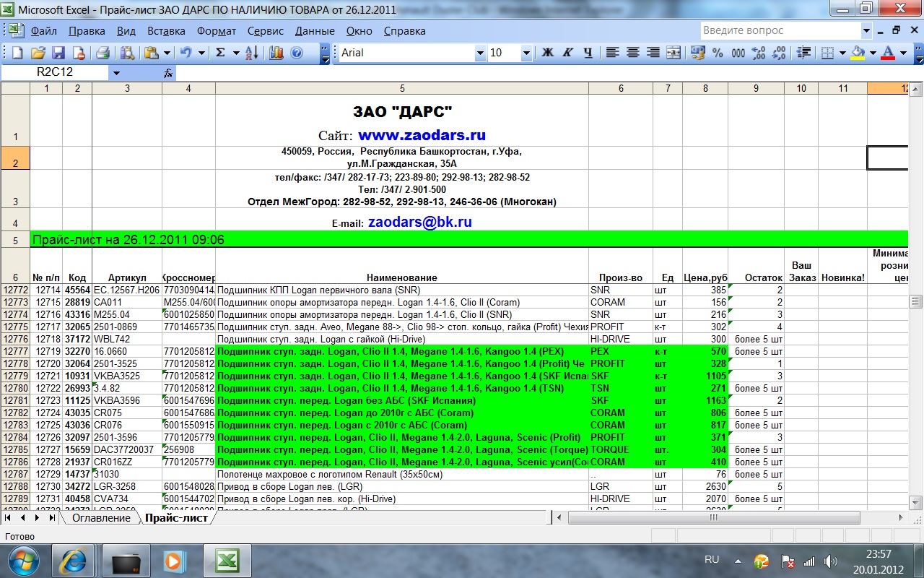
Task: Expand the Name Box dropdown arrow
Action: (116, 73)
